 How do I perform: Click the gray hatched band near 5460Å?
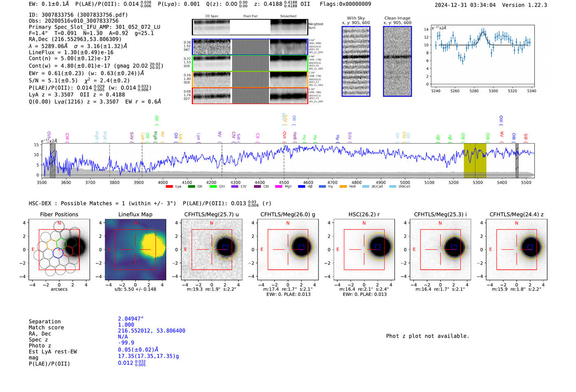coord(517,160)
